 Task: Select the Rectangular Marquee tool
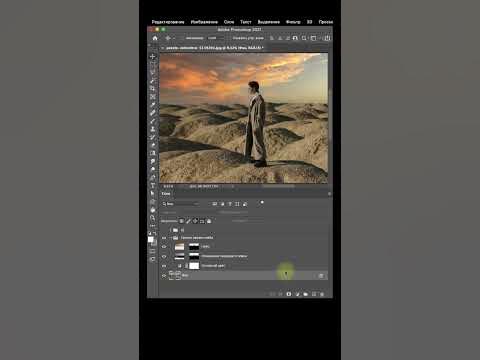tap(152, 64)
